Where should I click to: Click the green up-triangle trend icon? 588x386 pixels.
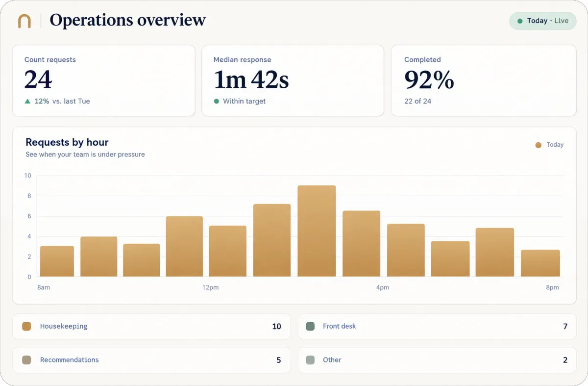point(27,101)
